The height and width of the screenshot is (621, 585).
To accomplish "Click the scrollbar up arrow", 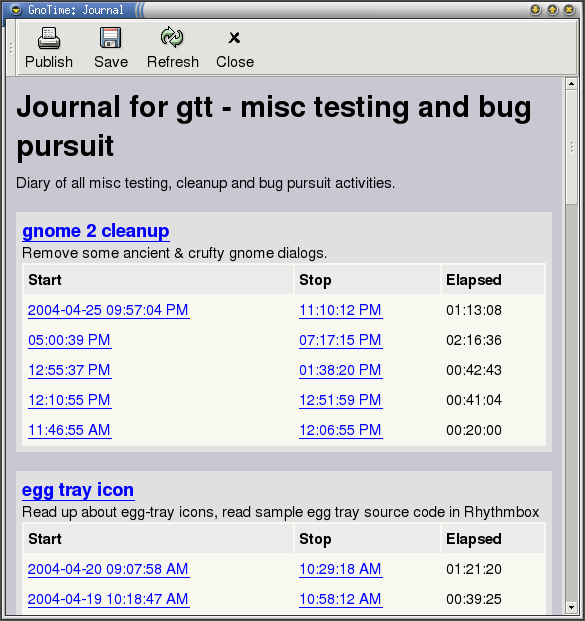I will [571, 84].
